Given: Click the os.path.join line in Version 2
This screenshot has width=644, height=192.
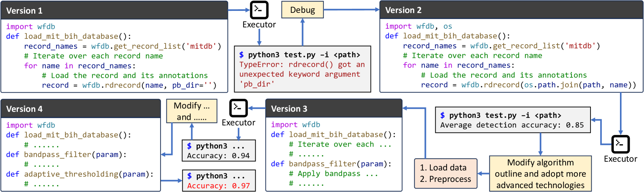Looking at the screenshot, I should pyautogui.click(x=528, y=85).
